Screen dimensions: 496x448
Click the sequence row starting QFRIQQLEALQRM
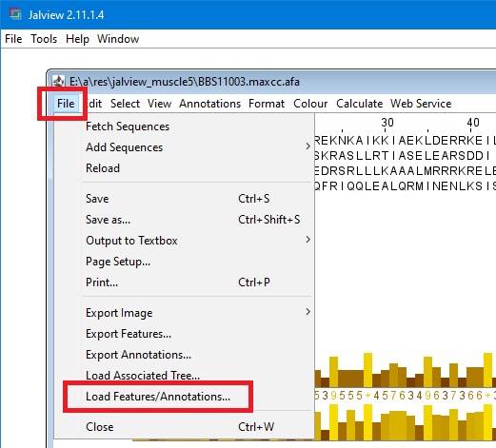coord(406,186)
